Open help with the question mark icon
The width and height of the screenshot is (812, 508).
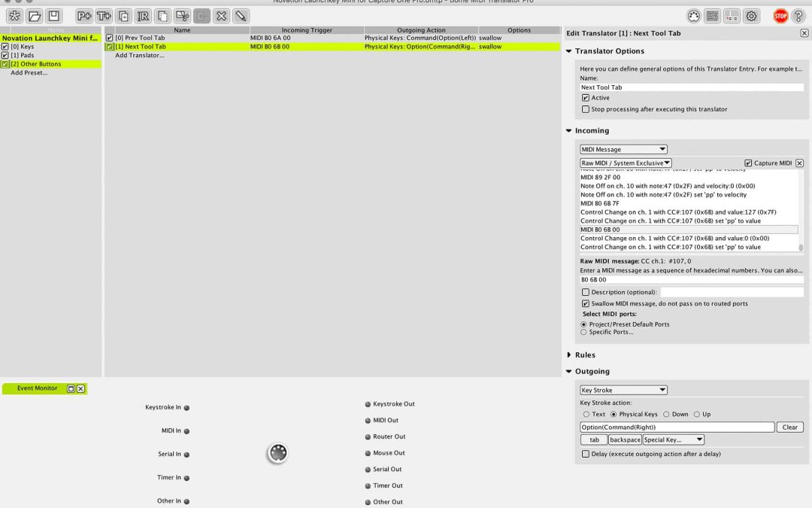click(x=798, y=16)
